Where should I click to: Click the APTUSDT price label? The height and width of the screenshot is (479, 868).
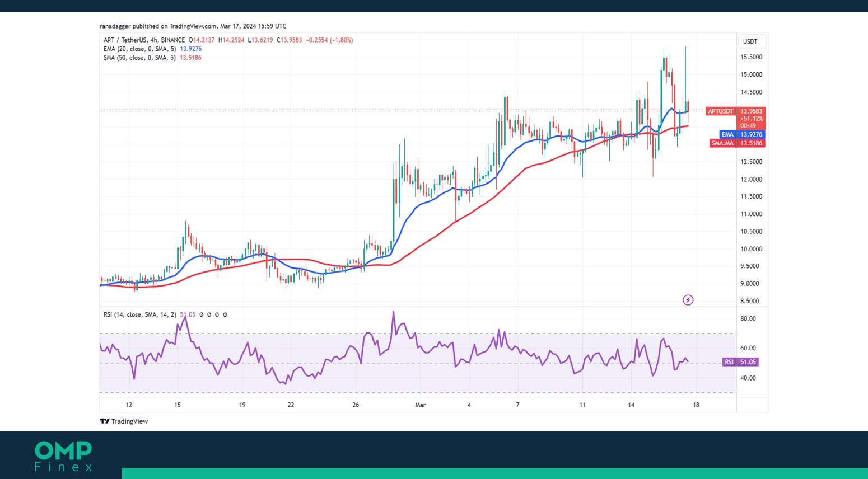pos(720,111)
